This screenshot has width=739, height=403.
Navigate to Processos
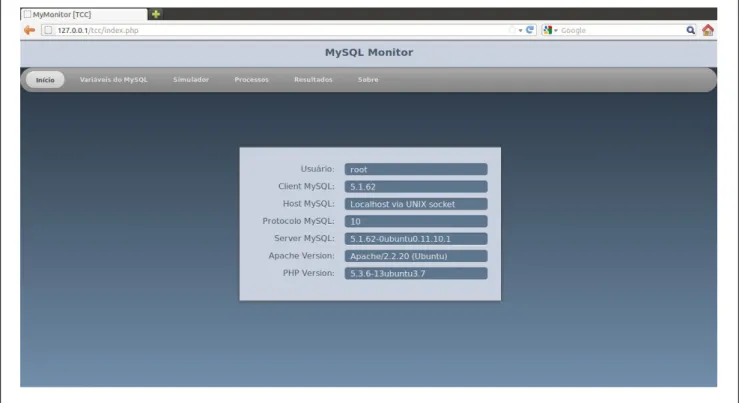252,80
